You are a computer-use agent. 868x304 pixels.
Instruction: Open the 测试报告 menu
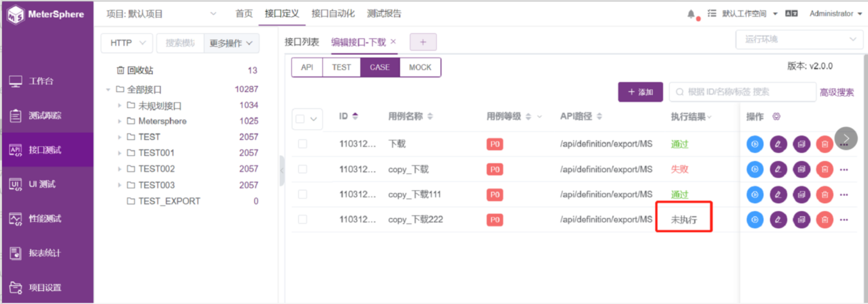(384, 14)
